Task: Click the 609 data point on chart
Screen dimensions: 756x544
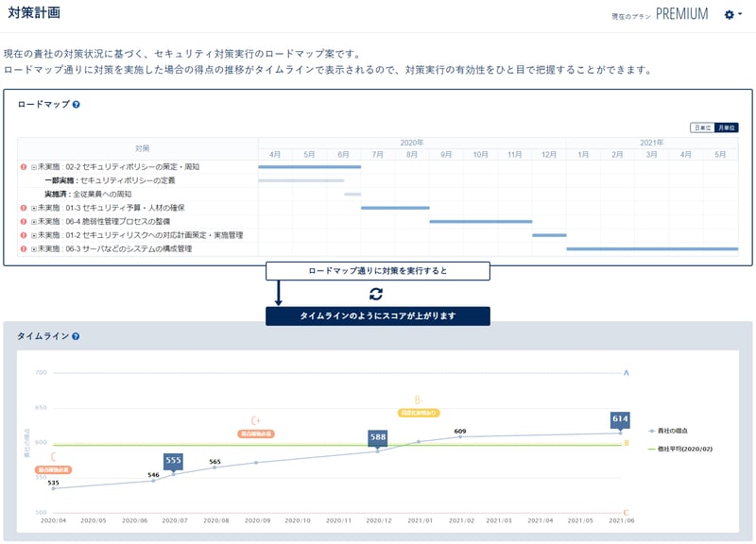Action: pyautogui.click(x=460, y=436)
